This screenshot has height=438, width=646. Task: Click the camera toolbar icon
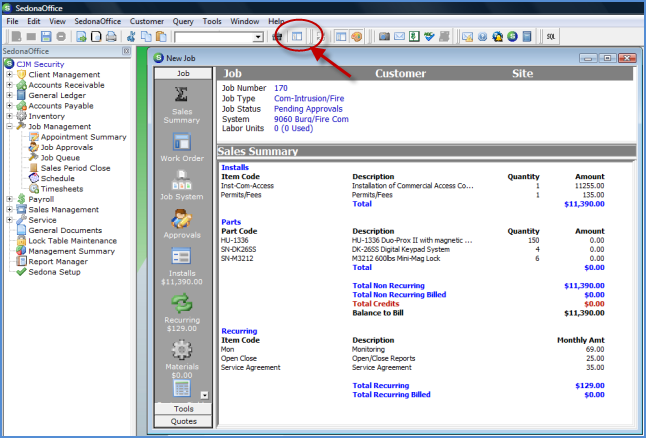(x=384, y=37)
